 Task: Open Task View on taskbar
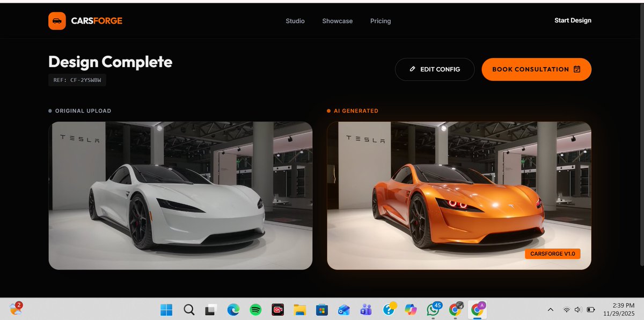click(x=211, y=309)
